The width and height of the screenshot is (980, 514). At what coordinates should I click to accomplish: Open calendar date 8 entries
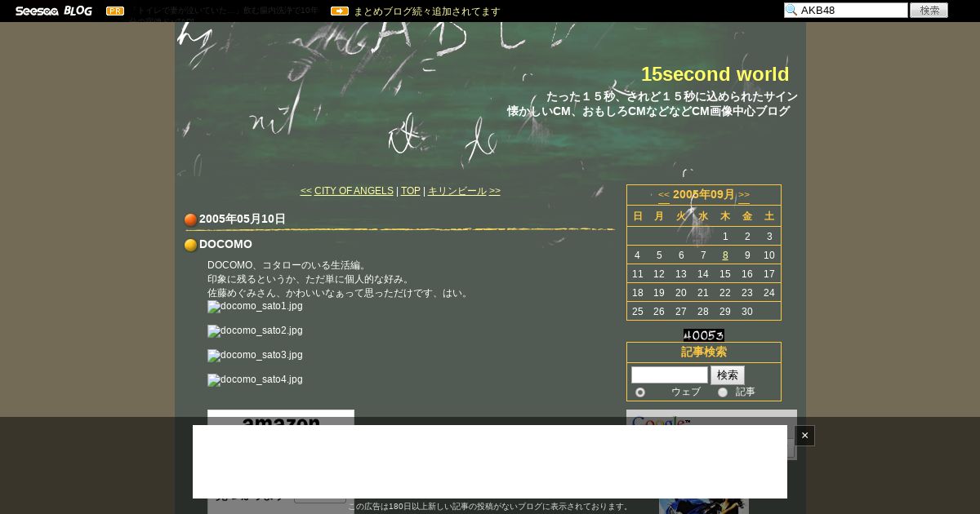point(725,255)
